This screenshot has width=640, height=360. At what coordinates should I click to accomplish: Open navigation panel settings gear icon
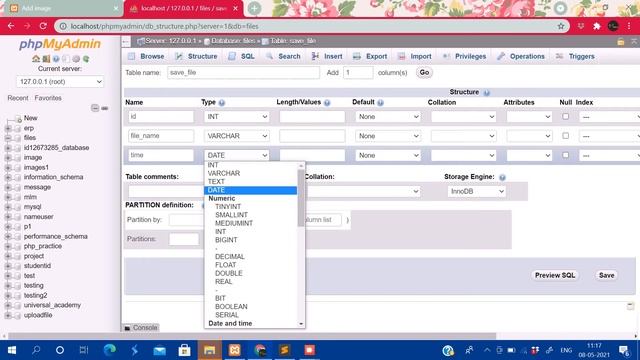click(x=76, y=59)
